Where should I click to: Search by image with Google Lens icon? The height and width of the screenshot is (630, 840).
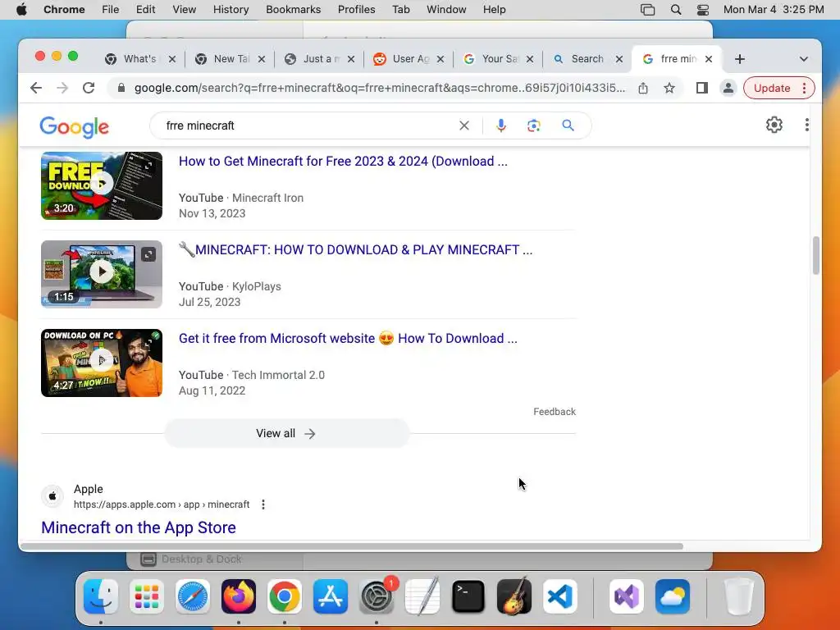533,126
